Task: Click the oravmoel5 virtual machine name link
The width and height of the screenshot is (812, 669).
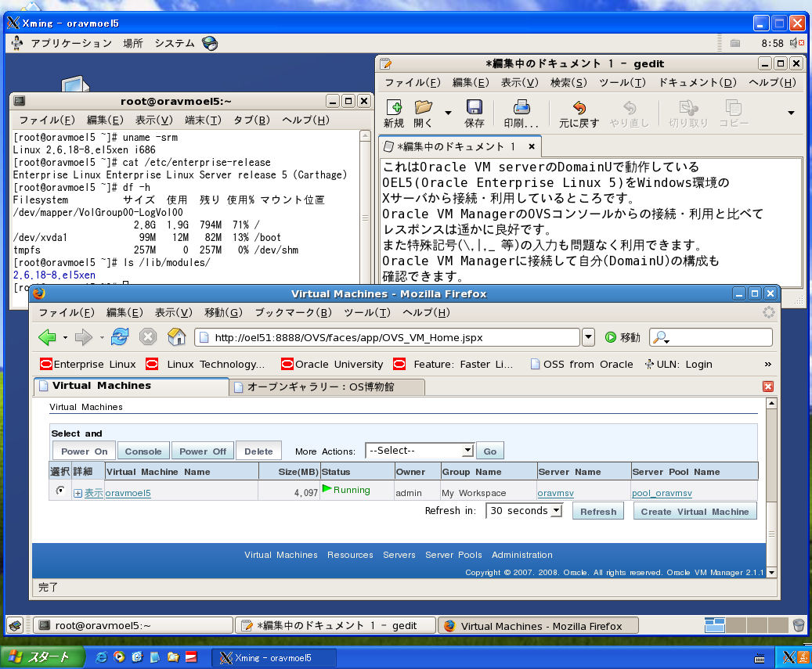Action: 128,493
